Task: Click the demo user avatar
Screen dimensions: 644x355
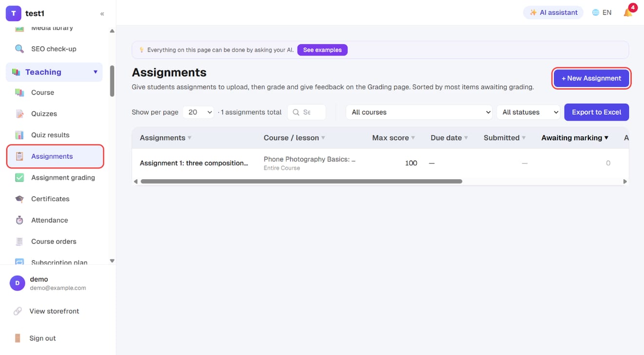Action: pos(18,283)
